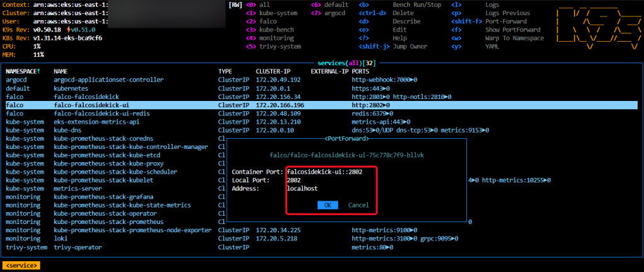
Task: Select the highlighted falco-falcosidekick-ui row
Action: [321, 105]
